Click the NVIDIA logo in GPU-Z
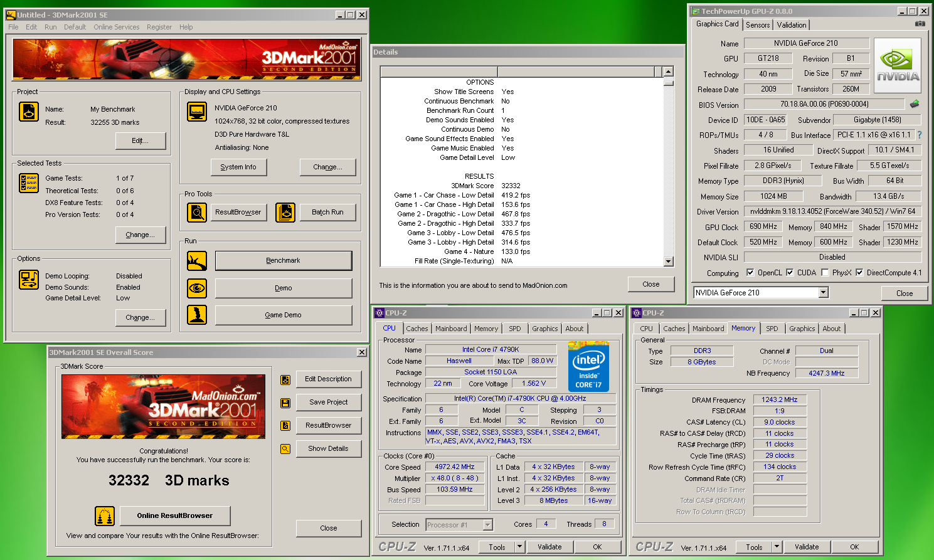The height and width of the screenshot is (560, 934). pos(898,66)
